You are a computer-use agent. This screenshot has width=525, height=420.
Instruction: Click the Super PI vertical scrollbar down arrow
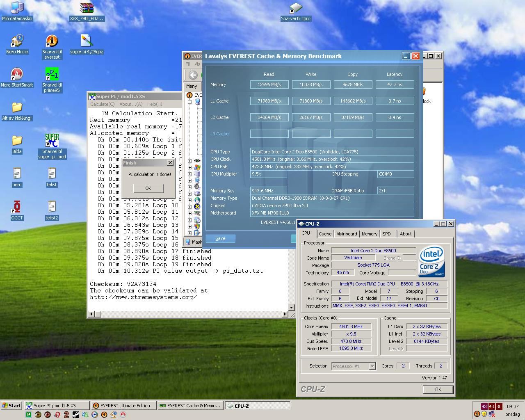(x=292, y=307)
